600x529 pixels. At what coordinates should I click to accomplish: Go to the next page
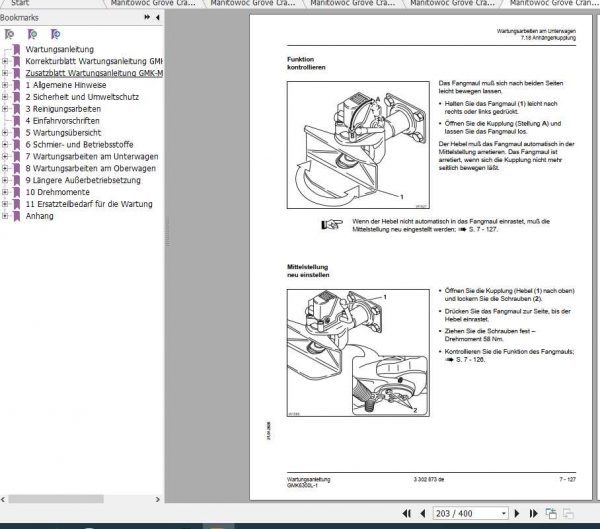point(517,513)
